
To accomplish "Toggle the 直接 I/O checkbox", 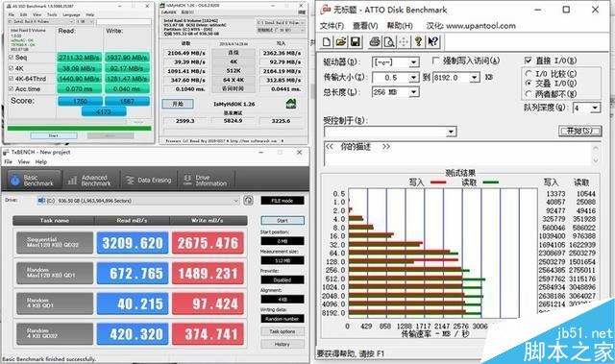I will click(x=529, y=61).
